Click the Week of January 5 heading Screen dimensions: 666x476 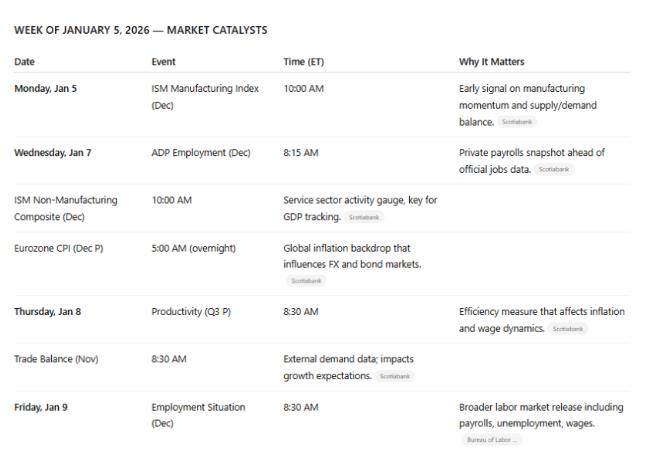(x=140, y=30)
